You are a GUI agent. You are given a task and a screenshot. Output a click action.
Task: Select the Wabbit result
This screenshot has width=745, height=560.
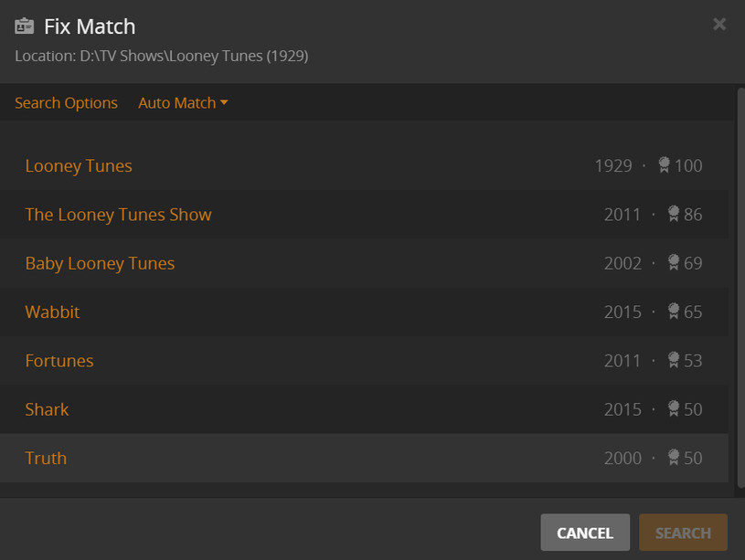[52, 312]
